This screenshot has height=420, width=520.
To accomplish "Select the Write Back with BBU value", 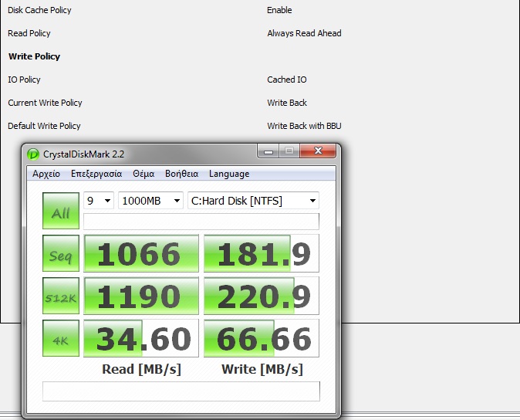I will click(x=304, y=126).
